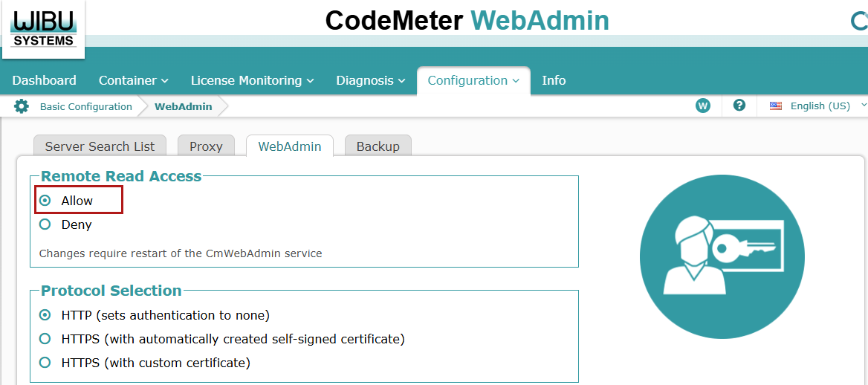Viewport: 868px width, 385px height.
Task: Open help via question mark icon
Action: (x=739, y=106)
